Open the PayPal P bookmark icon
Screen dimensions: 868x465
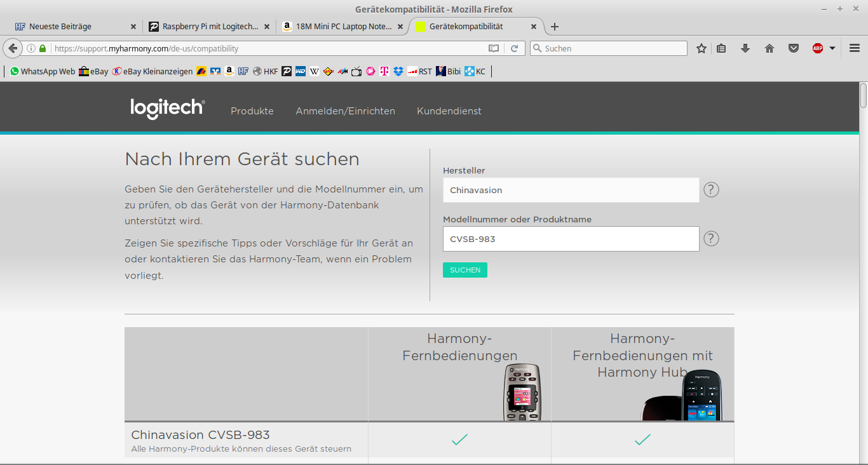(x=287, y=72)
